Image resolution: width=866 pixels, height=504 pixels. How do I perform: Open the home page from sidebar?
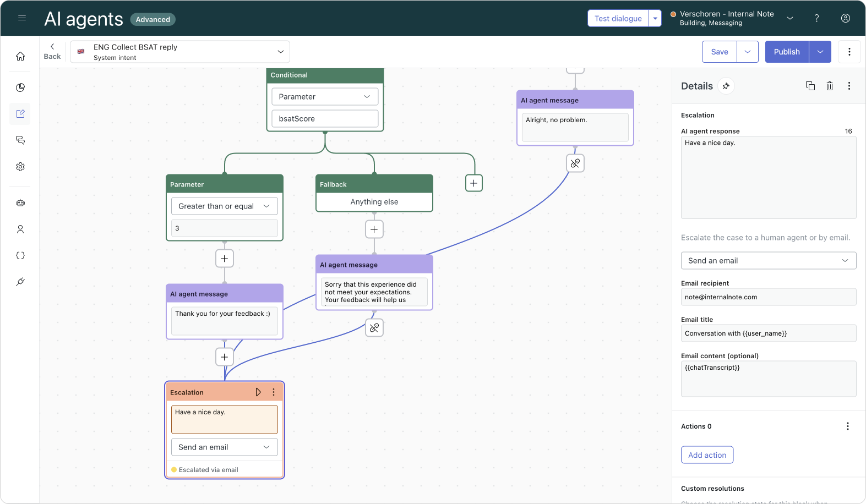pos(20,56)
